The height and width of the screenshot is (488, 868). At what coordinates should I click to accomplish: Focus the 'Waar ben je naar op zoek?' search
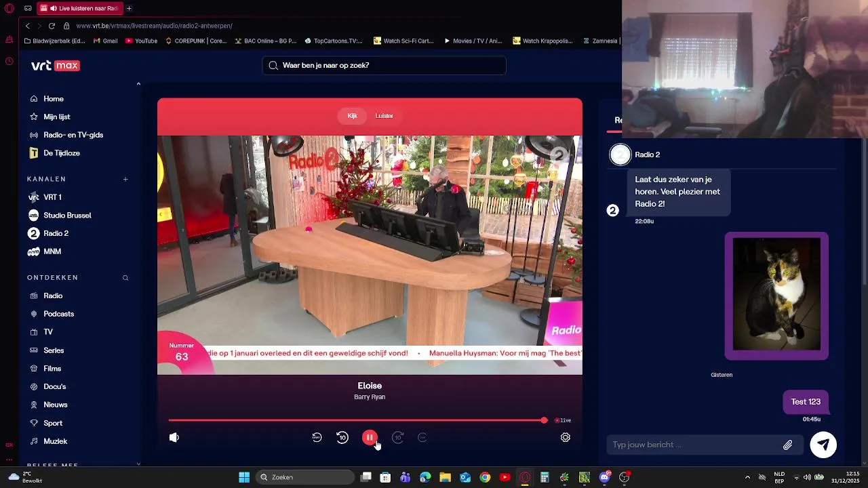point(384,66)
